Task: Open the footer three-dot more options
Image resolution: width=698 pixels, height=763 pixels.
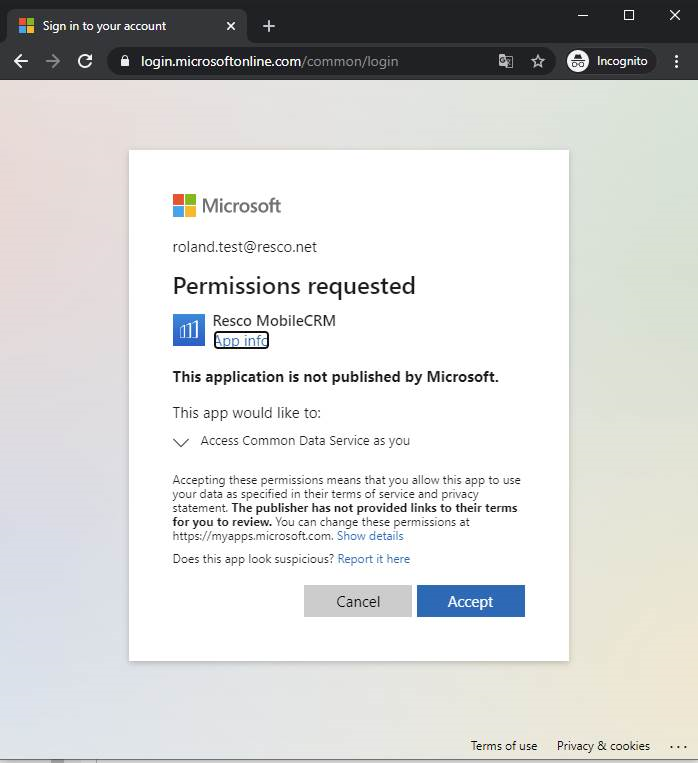Action: click(x=678, y=746)
